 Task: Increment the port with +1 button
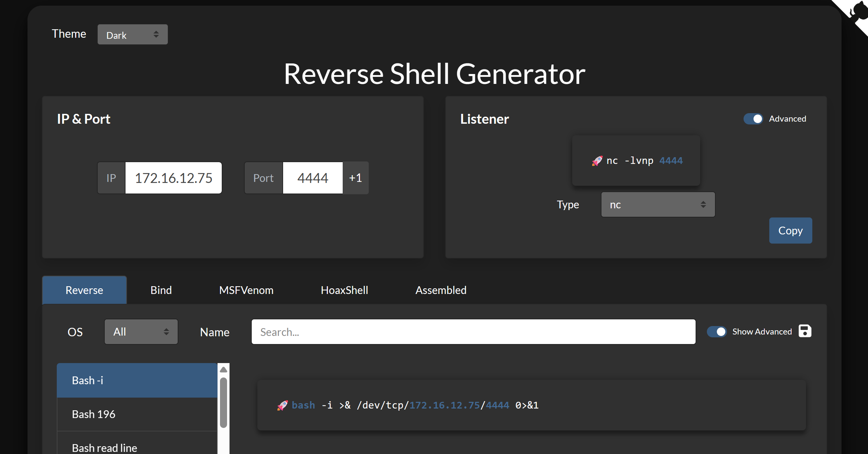pos(355,178)
